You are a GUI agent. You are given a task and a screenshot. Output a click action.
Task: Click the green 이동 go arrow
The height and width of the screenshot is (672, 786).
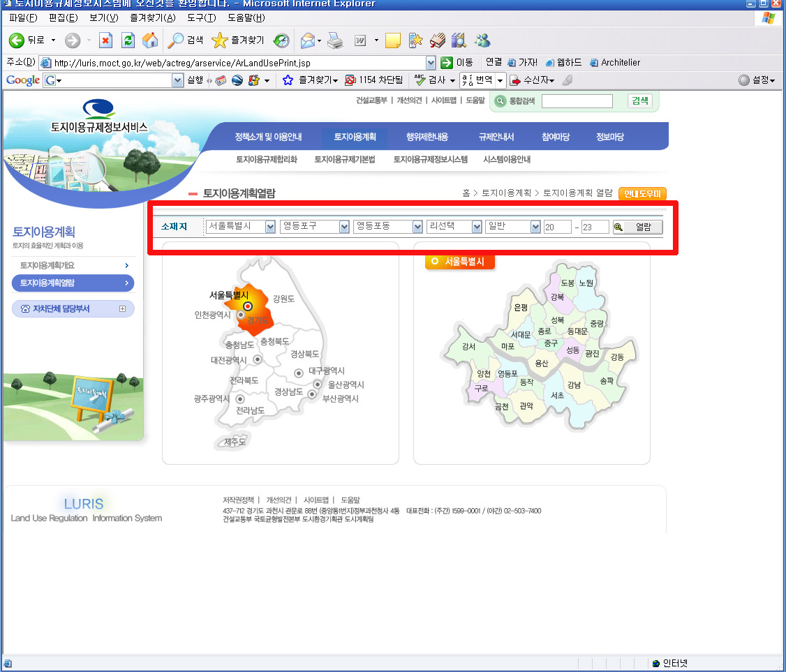(447, 63)
